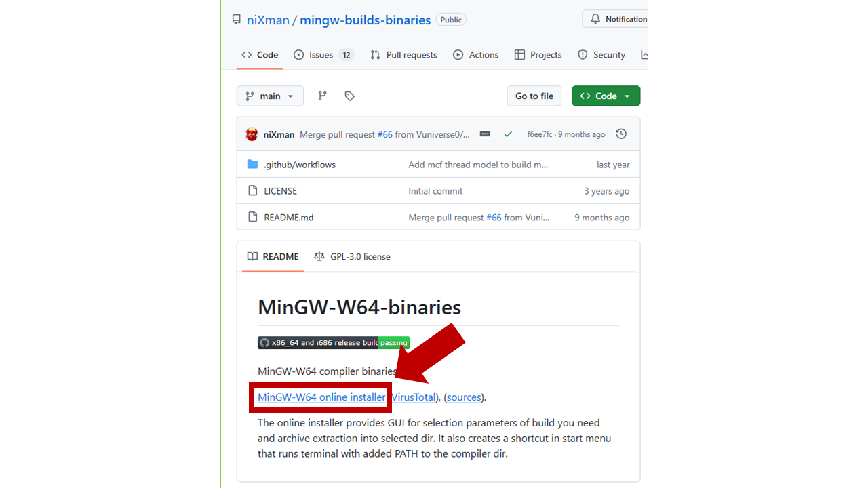Open the 'Initial commit' message link
The height and width of the screenshot is (488, 868).
coord(435,191)
